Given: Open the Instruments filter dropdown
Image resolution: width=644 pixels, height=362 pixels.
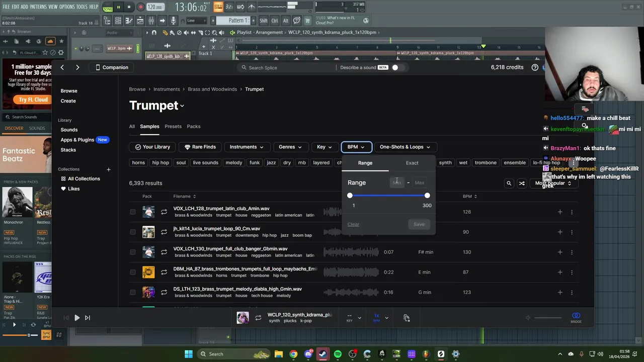Looking at the screenshot, I should tap(247, 147).
